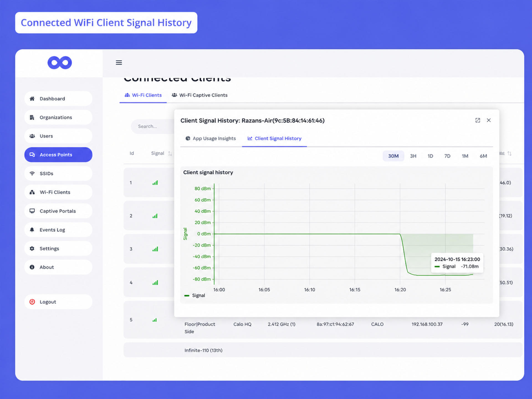Toggle the hamburger menu icon
This screenshot has height=399, width=532.
tap(119, 63)
